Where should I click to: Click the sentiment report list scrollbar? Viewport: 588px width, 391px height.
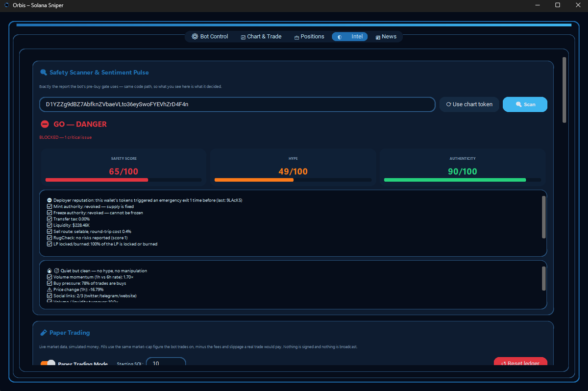click(x=543, y=278)
